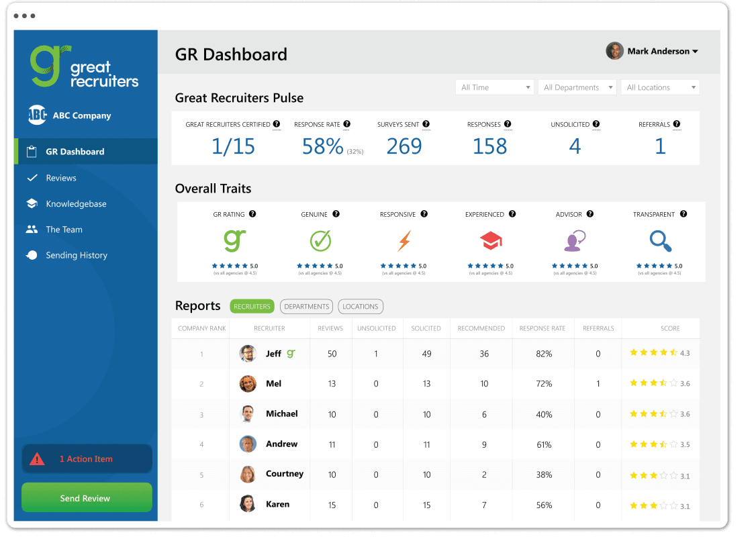Click the Knowledgebase graduation cap icon
The height and width of the screenshot is (541, 756).
[x=32, y=203]
